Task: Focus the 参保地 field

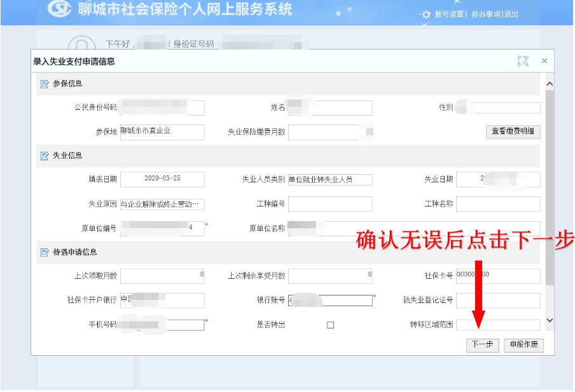Action: tap(162, 132)
